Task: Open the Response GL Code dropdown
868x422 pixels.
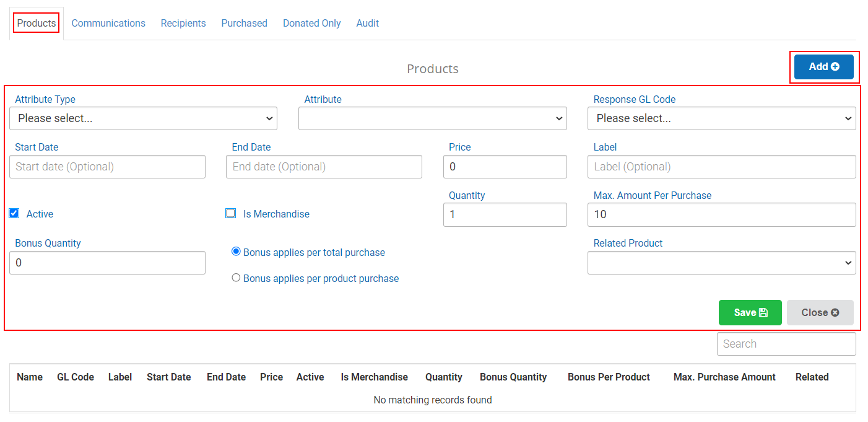Action: click(x=721, y=118)
